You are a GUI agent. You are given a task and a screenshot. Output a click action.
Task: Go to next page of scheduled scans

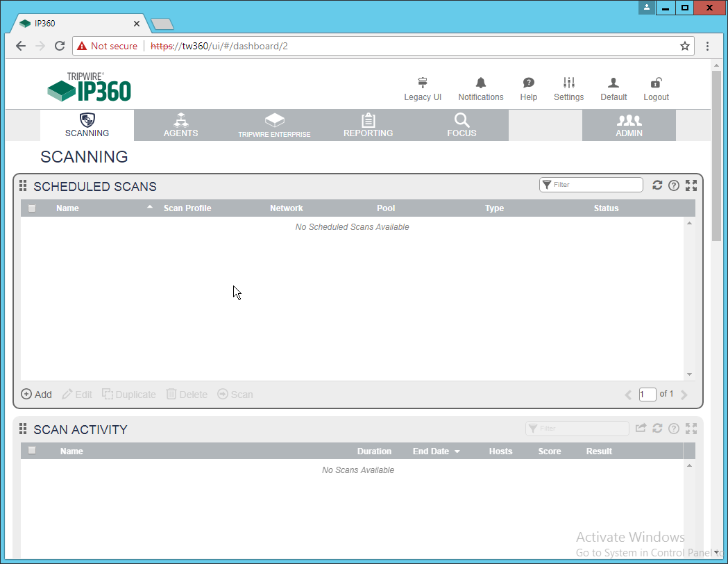pos(684,395)
